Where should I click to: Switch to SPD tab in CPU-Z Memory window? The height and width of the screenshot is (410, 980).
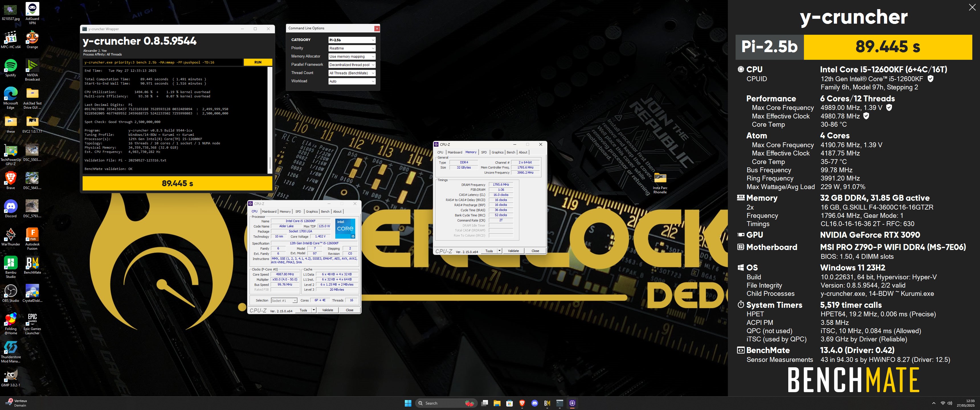(484, 152)
